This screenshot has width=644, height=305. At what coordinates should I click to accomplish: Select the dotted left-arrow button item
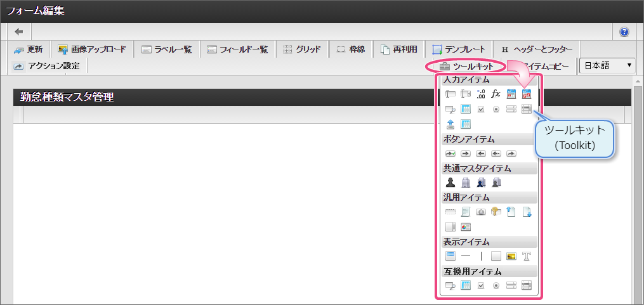496,153
